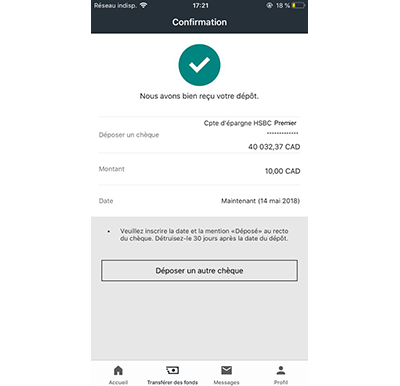Tap the green checkmark confirmation icon
This screenshot has width=400, height=386.
point(199,65)
